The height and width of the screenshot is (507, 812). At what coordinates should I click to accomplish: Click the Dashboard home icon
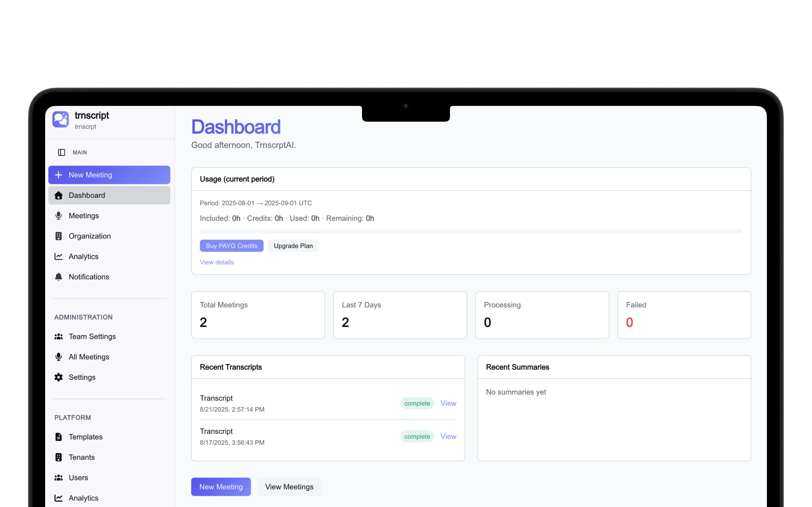(58, 195)
